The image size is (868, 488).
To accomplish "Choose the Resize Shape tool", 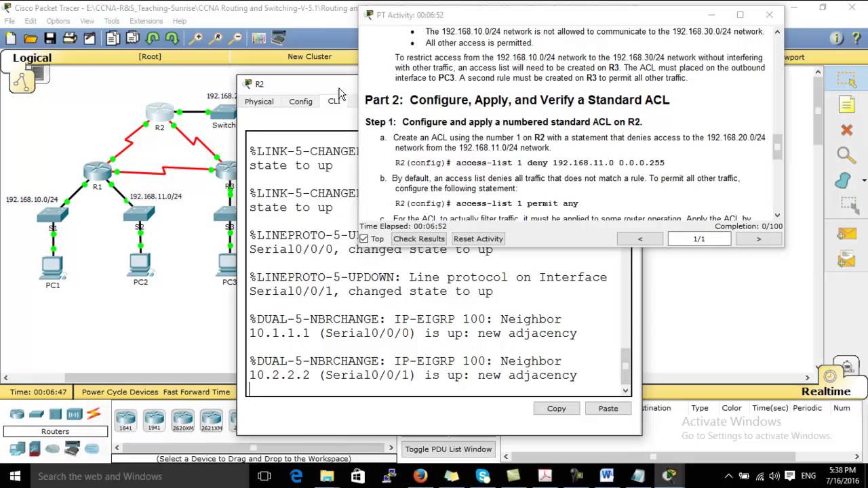I will [x=847, y=205].
